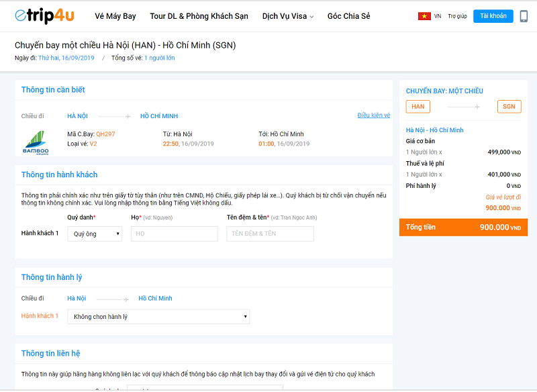Expand the Quý danh title dropdown

tap(95, 234)
